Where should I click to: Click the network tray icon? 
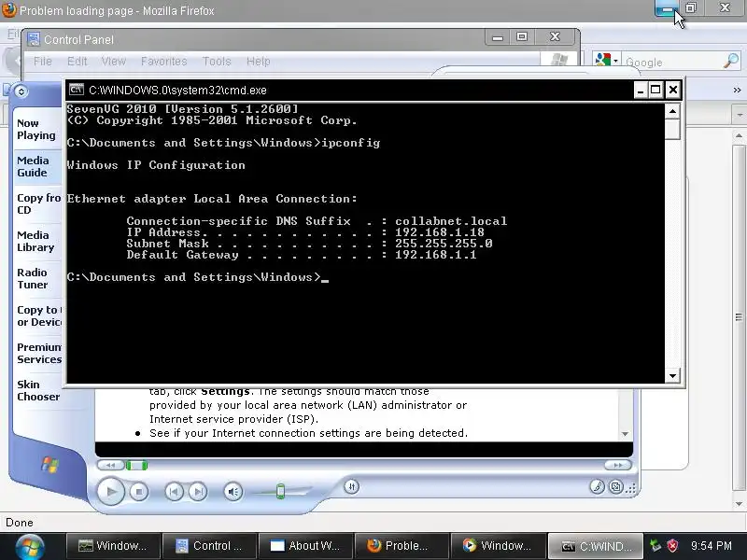(655, 546)
